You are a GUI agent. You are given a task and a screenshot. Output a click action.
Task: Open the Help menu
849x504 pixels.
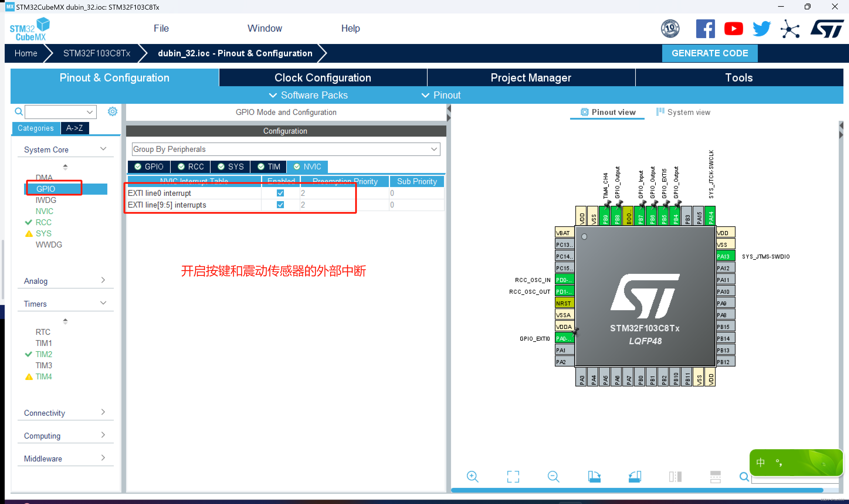pyautogui.click(x=350, y=28)
